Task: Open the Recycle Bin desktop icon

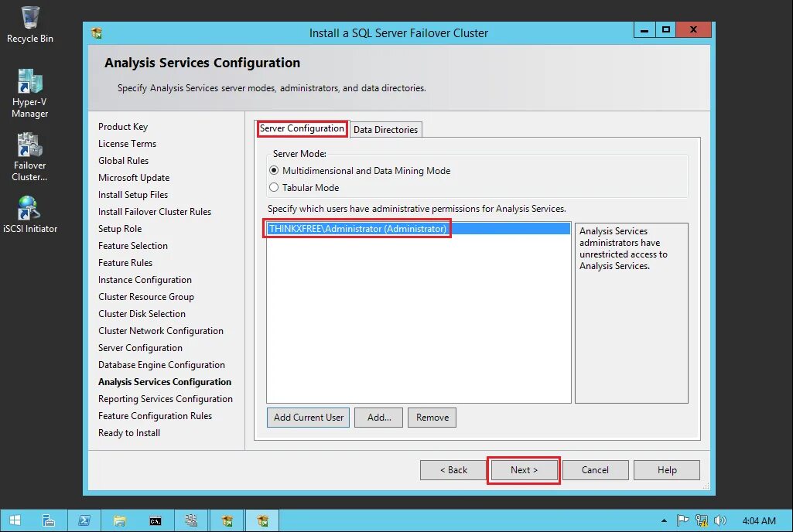Action: 30,25
